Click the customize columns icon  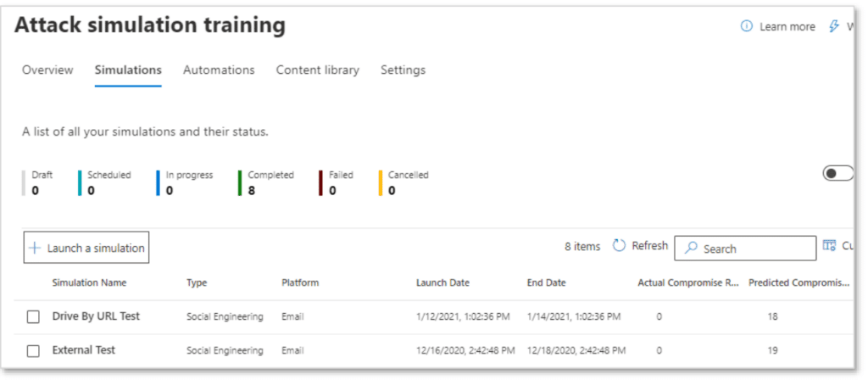tap(829, 245)
